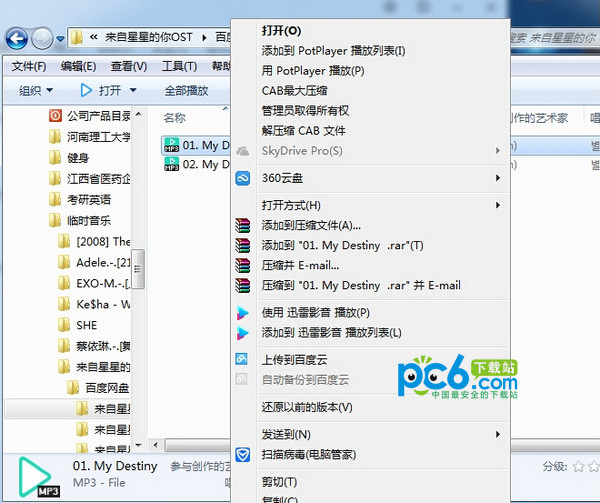Viewport: 600px width, 503px height.
Task: Select the 考研英语 folder
Action: (89, 199)
